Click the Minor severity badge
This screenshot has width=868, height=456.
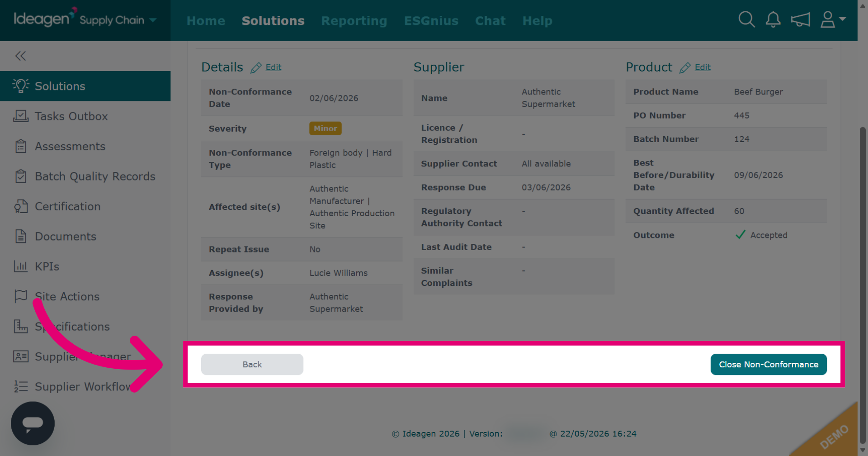click(x=325, y=128)
